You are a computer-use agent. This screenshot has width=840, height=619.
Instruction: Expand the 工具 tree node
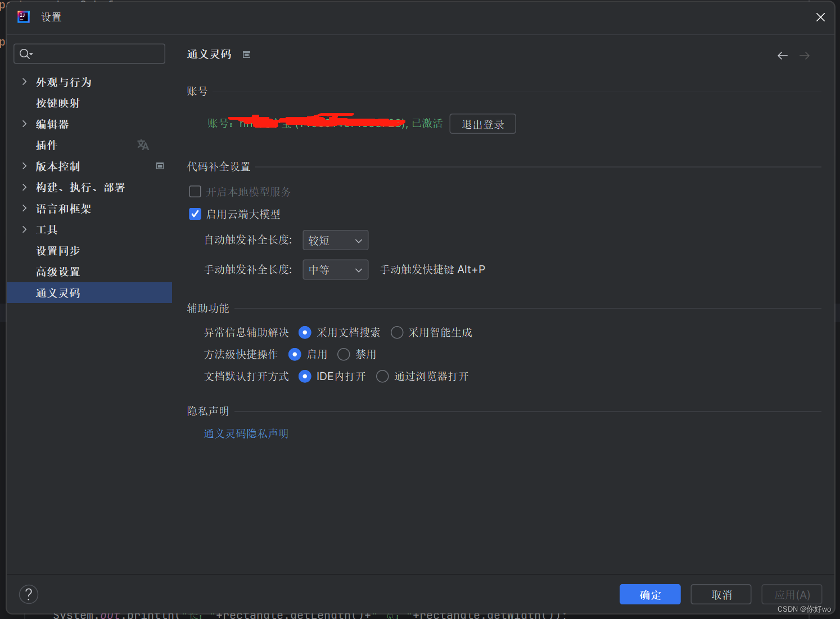point(24,229)
